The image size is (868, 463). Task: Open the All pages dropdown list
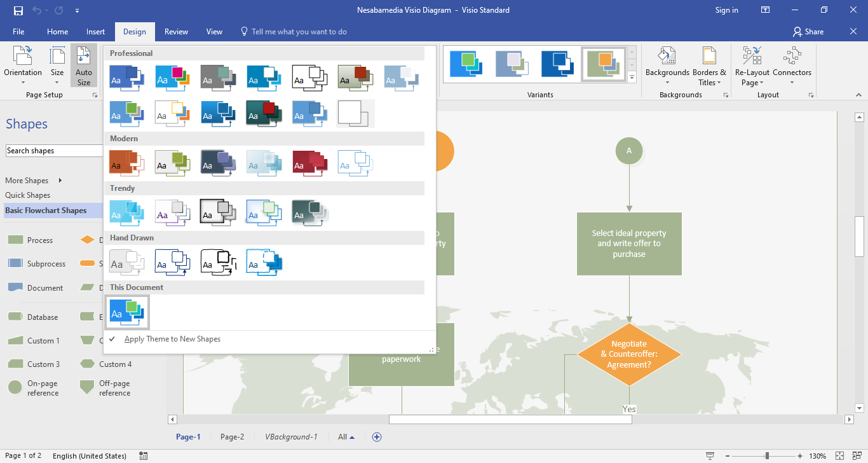pos(346,437)
